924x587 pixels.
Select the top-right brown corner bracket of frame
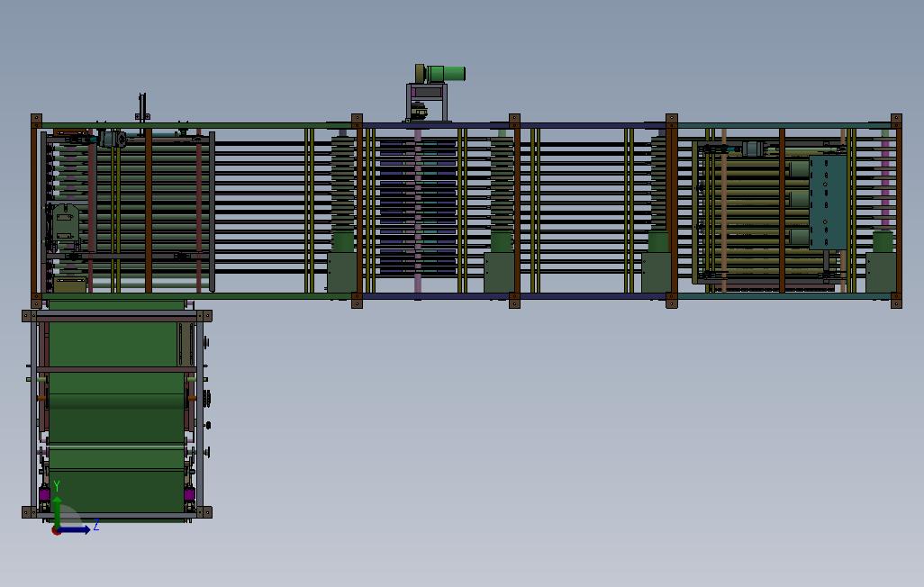pyautogui.click(x=896, y=121)
